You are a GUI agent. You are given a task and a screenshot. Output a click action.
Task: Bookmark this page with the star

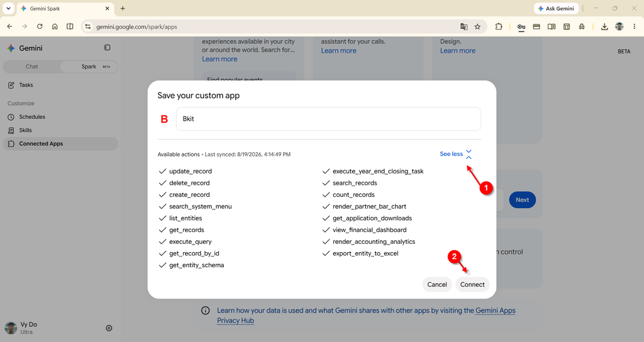pos(477,26)
